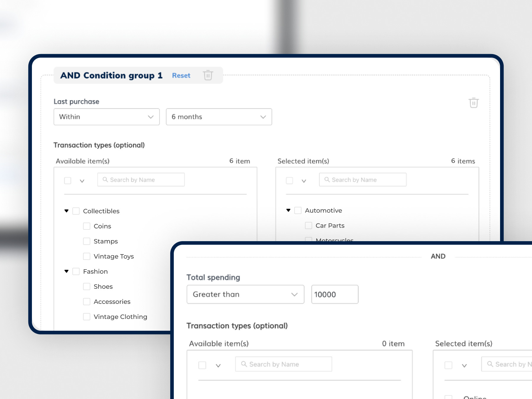Image resolution: width=532 pixels, height=399 pixels.
Task: Select the Fashion category checkbox
Action: pos(76,271)
